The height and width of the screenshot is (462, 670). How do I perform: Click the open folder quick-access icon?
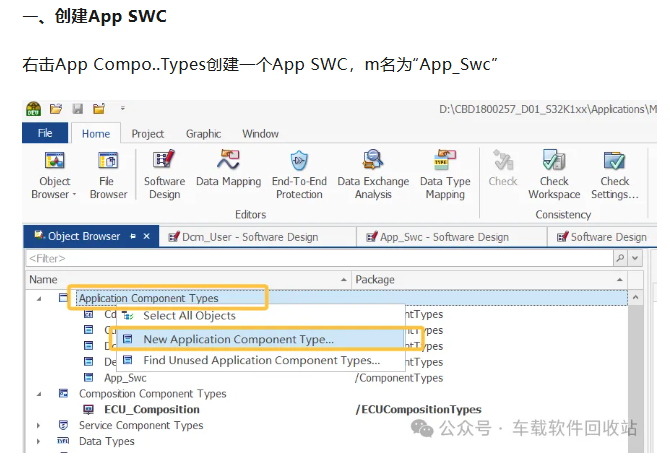56,109
